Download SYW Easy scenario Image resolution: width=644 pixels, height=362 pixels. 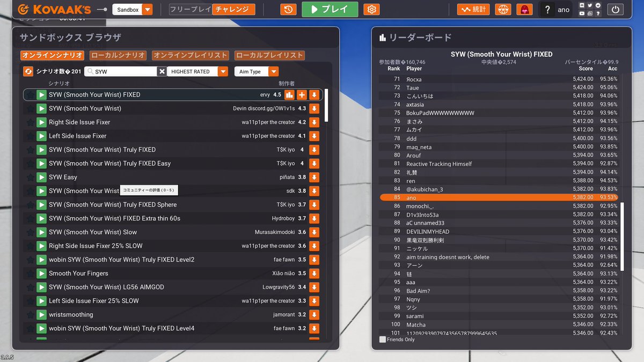[x=314, y=177]
